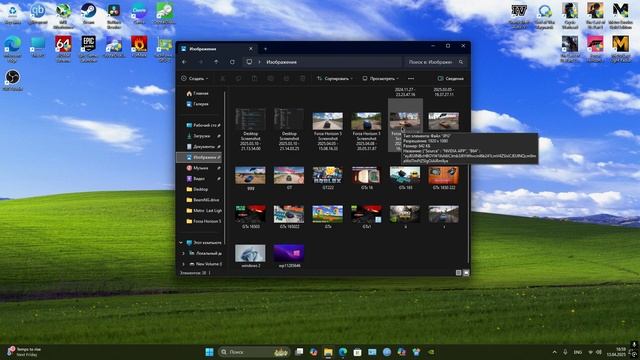Open the Windows Start menu
The image size is (640, 360).
(209, 352)
